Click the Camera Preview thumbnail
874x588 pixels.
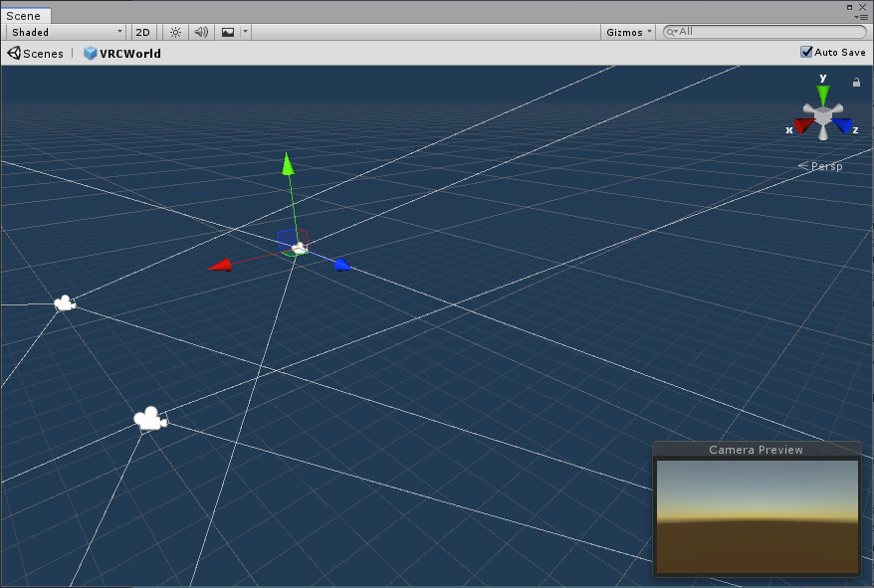pos(757,516)
